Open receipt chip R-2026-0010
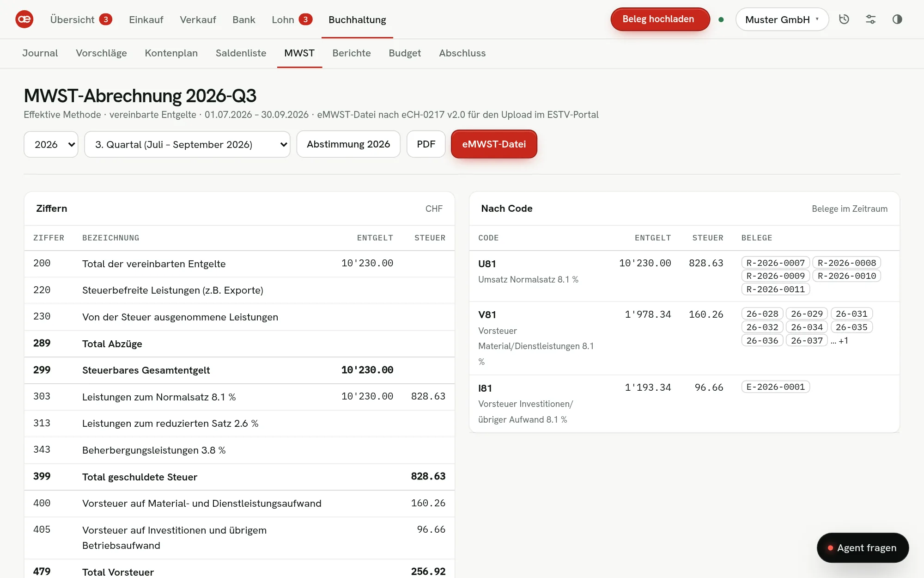Image resolution: width=924 pixels, height=578 pixels. click(x=846, y=276)
